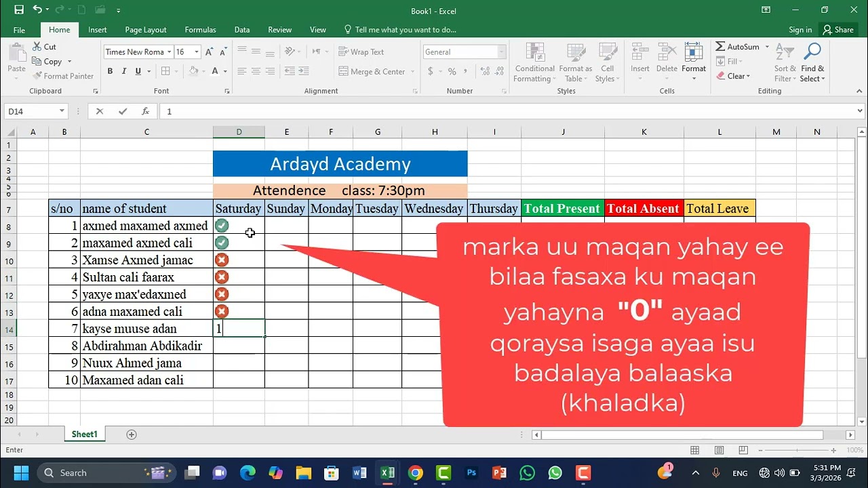
Task: Open Cell Styles gallery
Action: coord(607,63)
